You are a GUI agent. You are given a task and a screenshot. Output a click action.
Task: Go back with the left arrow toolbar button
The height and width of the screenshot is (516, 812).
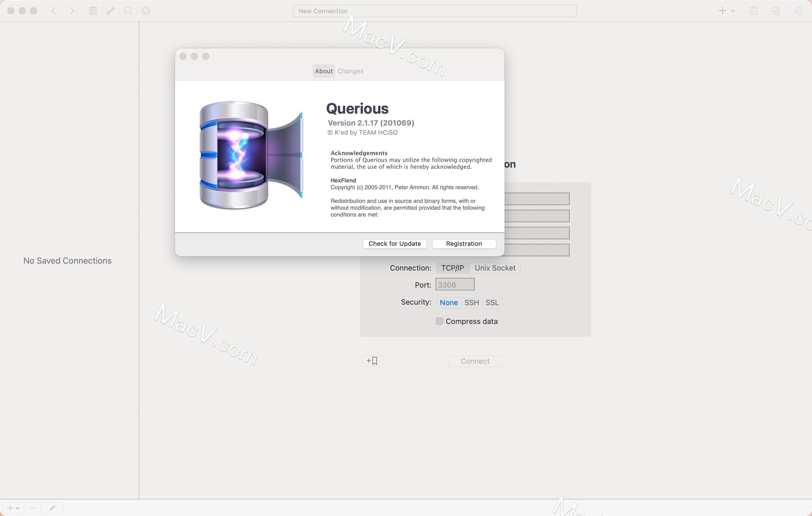click(x=54, y=11)
